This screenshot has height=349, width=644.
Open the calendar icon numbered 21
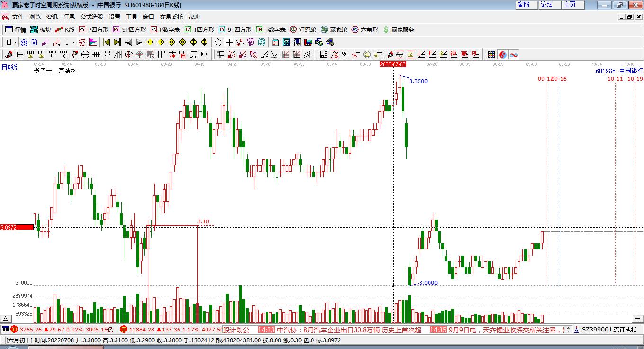275,42
